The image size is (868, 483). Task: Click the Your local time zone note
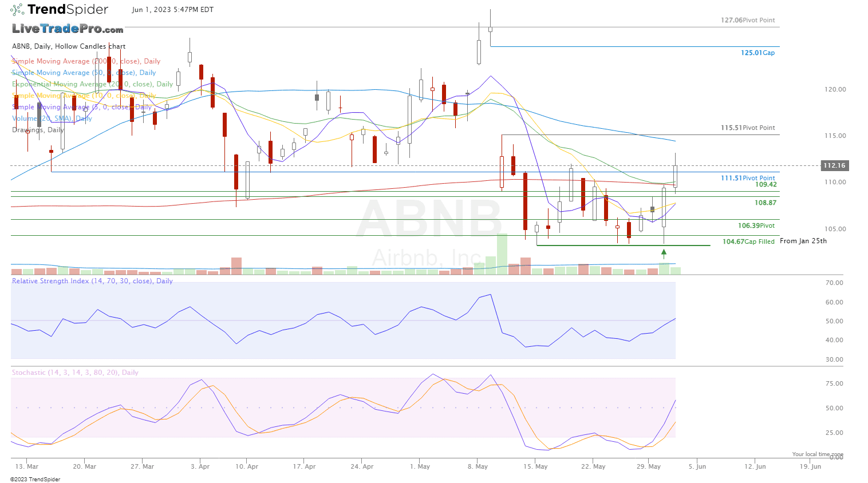[x=818, y=454]
